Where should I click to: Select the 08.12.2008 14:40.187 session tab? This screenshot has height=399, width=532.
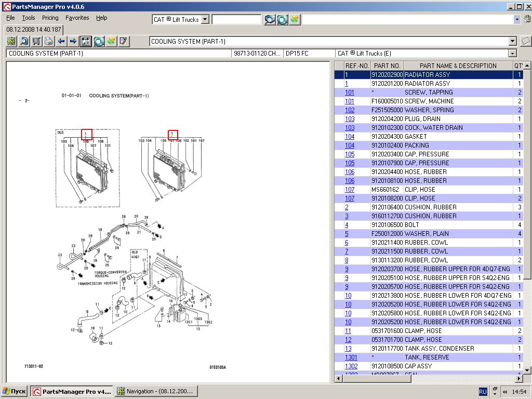pyautogui.click(x=34, y=30)
